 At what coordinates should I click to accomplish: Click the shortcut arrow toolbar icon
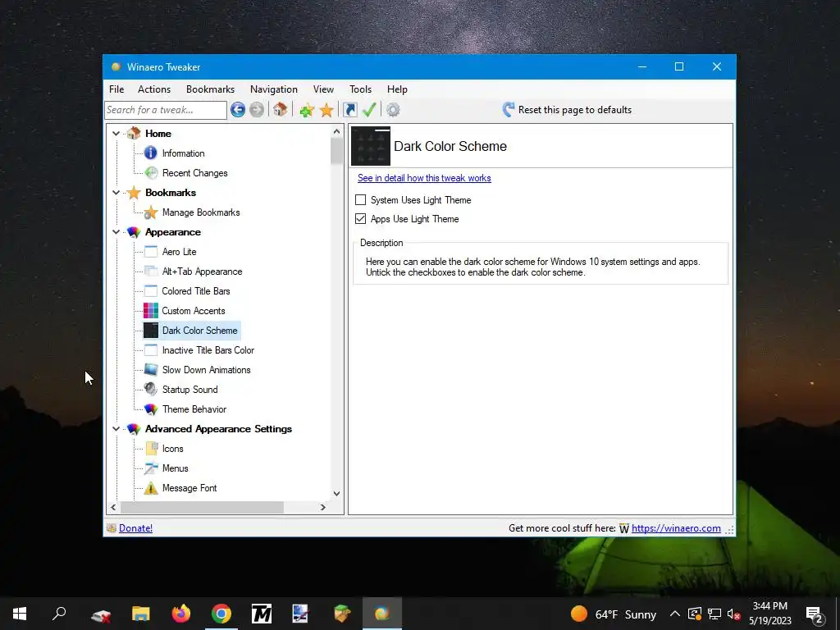click(x=349, y=110)
